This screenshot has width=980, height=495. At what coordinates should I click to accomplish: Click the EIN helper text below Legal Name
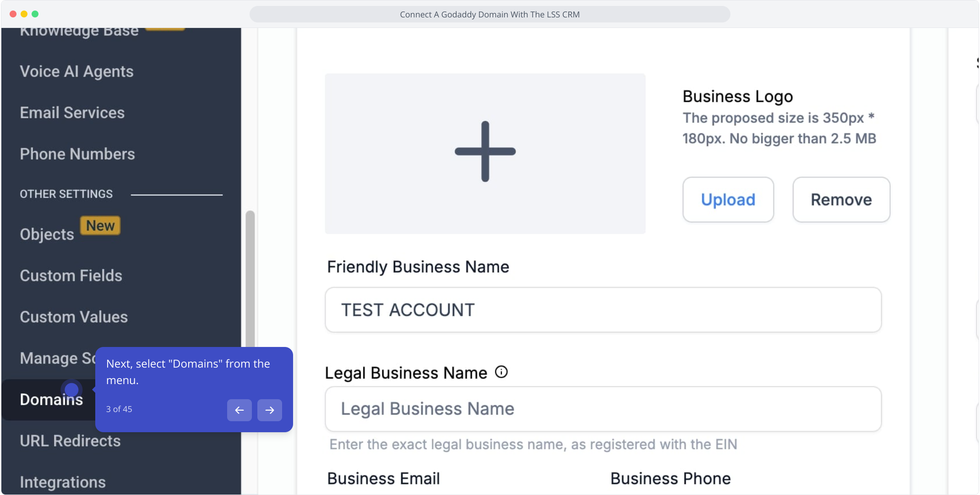point(533,444)
